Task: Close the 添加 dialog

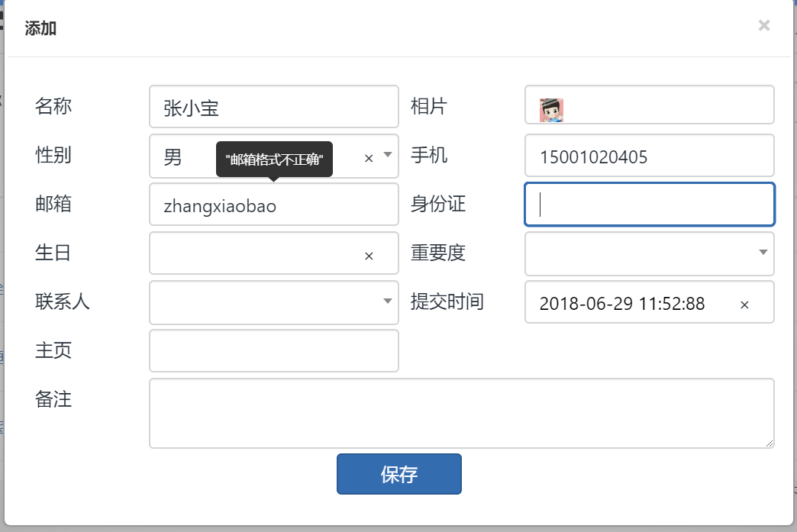Action: tap(763, 26)
